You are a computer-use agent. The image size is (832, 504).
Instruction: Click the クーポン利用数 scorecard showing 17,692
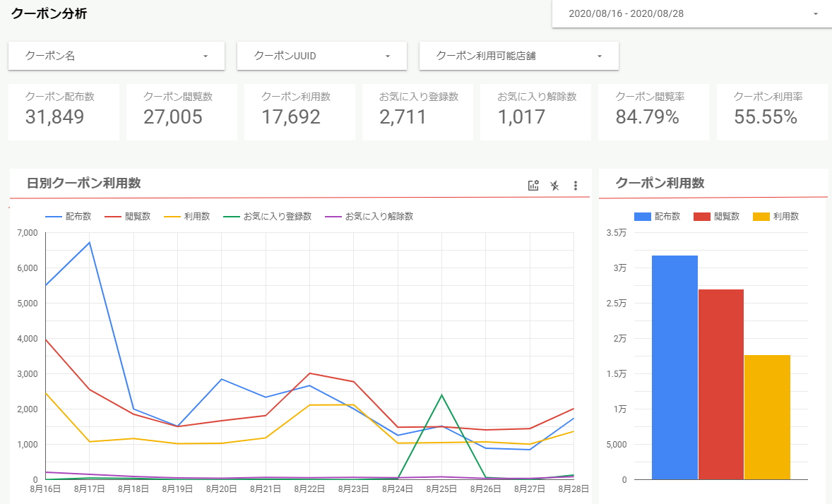click(299, 112)
